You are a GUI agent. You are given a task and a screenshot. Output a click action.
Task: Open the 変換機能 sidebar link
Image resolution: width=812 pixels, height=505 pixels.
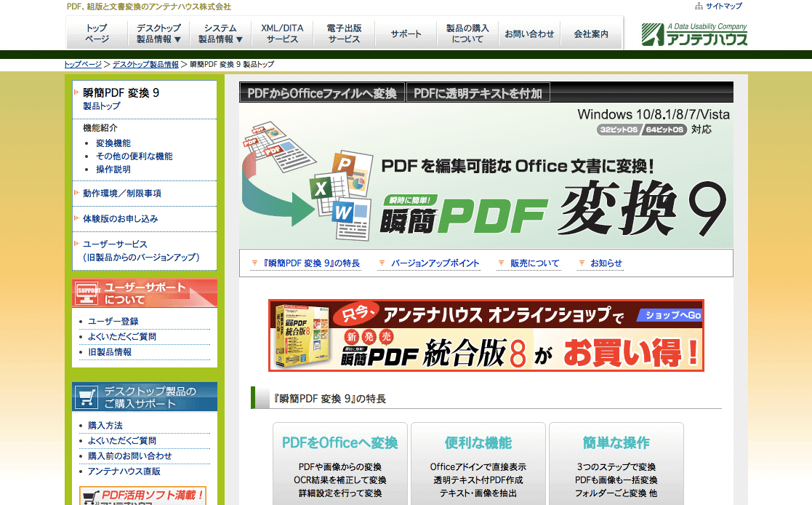click(x=113, y=143)
